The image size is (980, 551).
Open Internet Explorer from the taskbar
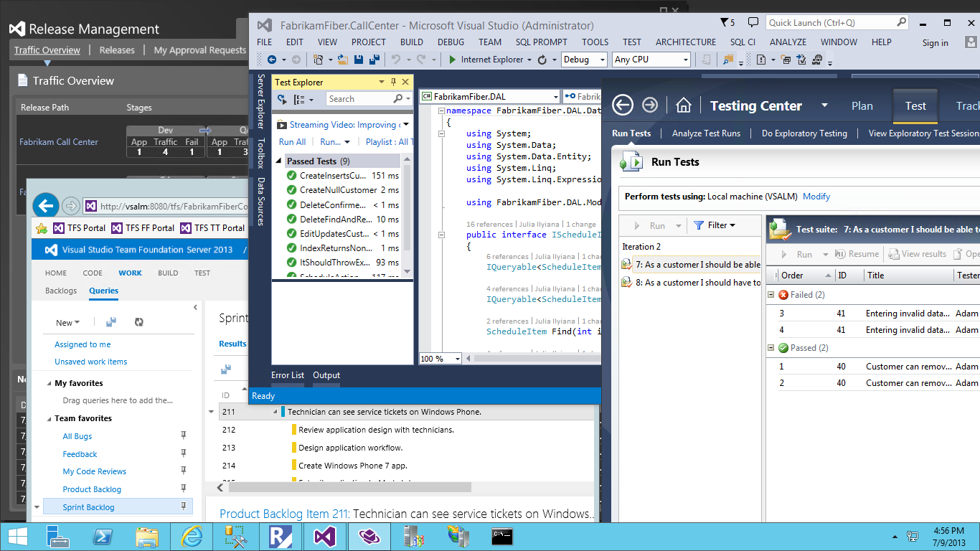192,536
